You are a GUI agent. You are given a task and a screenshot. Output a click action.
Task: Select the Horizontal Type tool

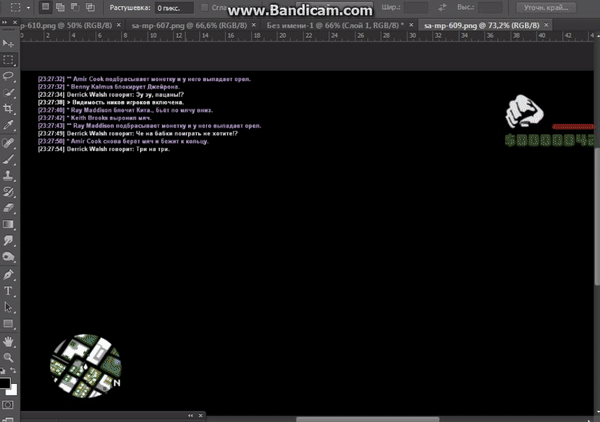coord(8,291)
